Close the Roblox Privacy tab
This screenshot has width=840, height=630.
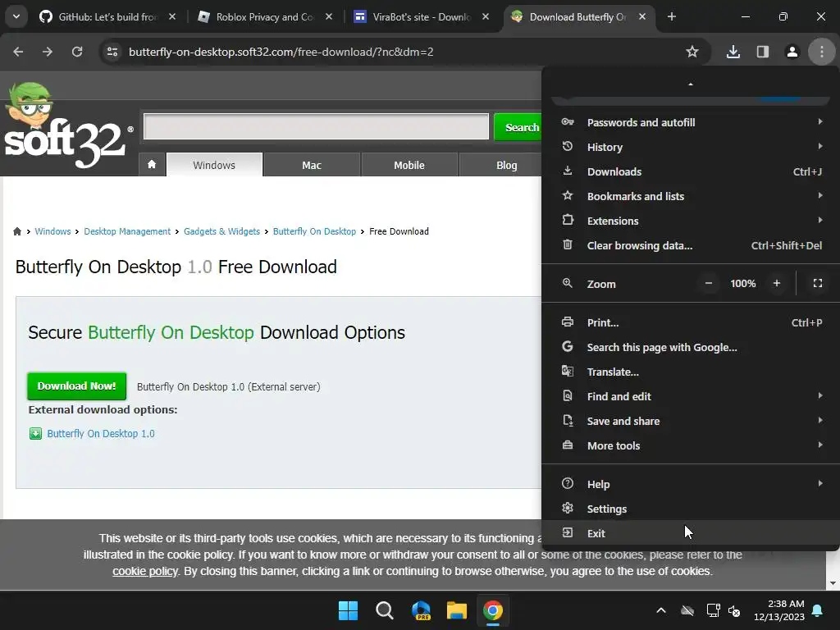pos(329,16)
